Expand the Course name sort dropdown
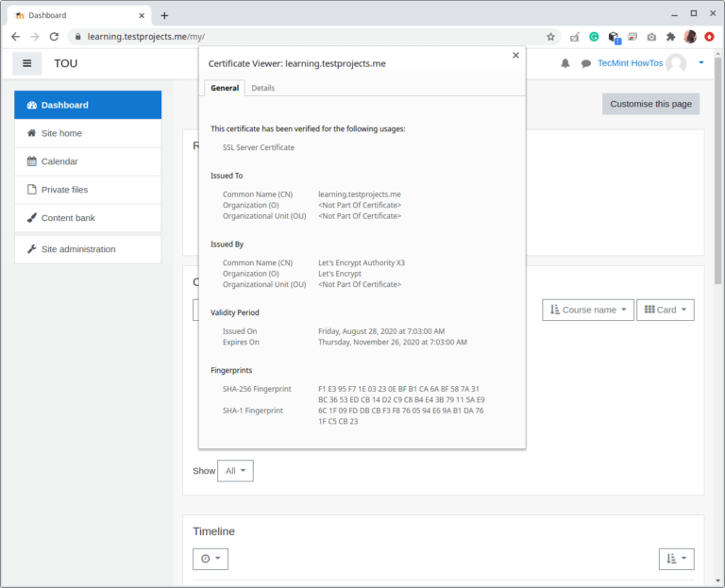 pyautogui.click(x=589, y=310)
